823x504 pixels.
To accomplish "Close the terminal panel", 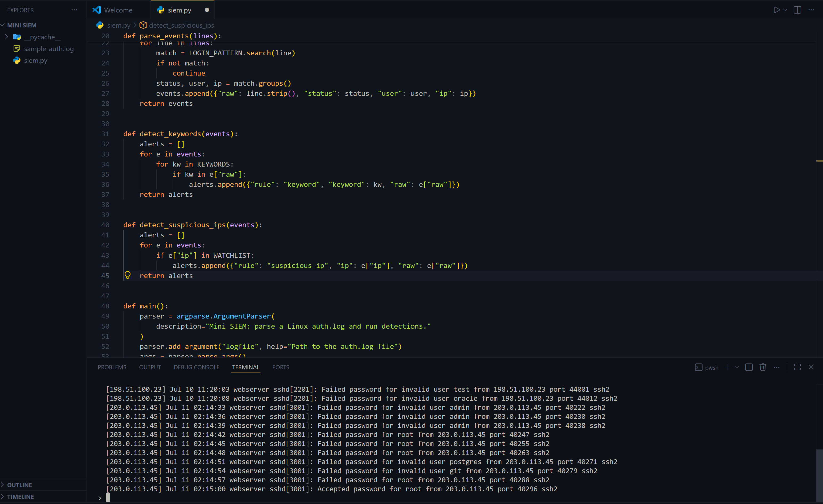I will [x=811, y=367].
